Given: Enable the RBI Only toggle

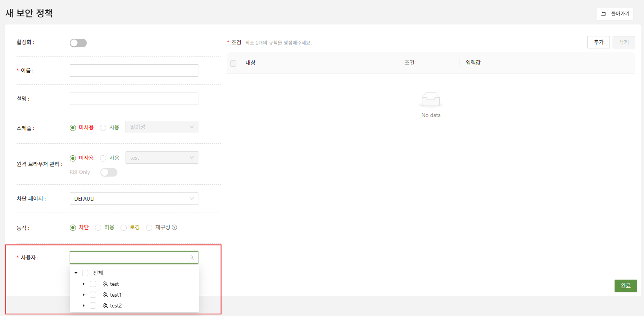Looking at the screenshot, I should pyautogui.click(x=109, y=172).
